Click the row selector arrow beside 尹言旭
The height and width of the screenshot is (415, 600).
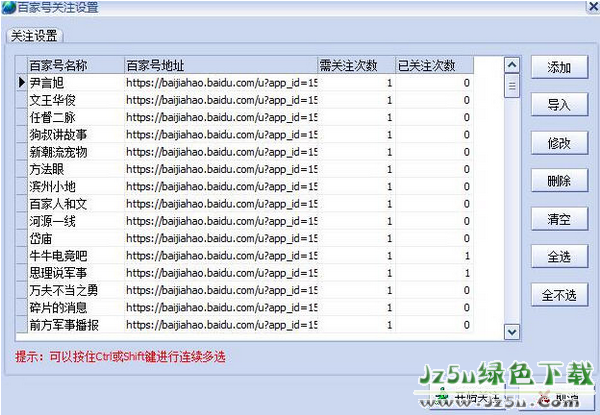tap(22, 83)
